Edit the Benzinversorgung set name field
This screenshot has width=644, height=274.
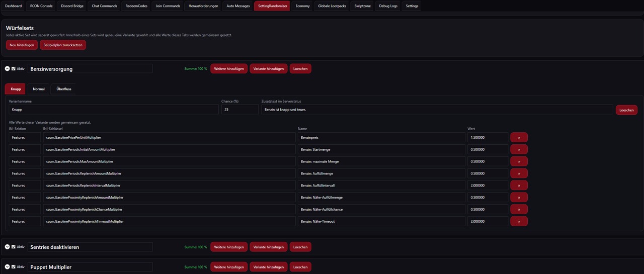tap(90, 69)
